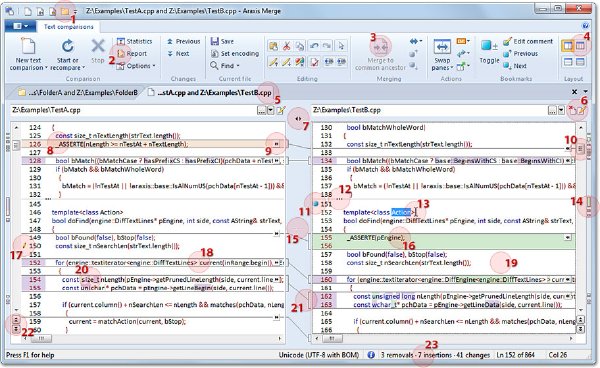
Task: Click the merge arrow on line 126
Action: click(276, 144)
